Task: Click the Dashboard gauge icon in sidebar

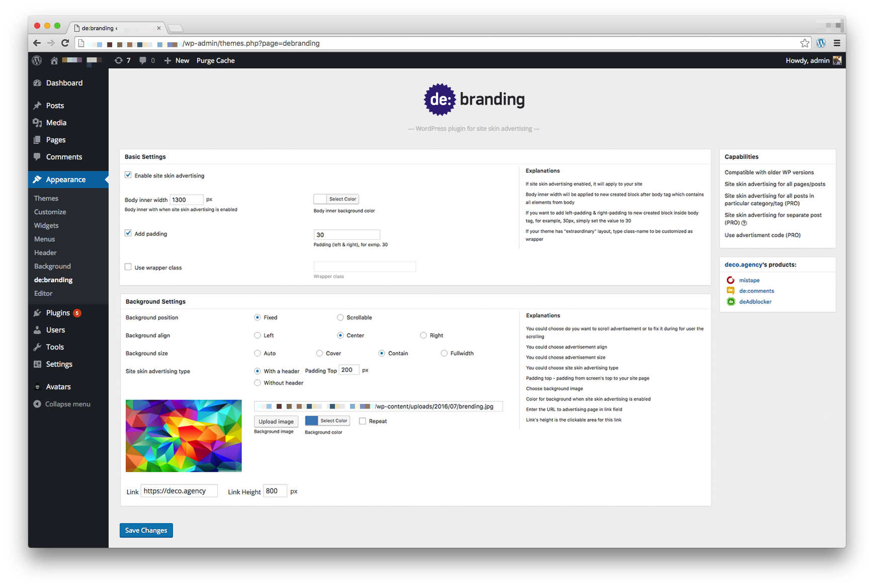Action: click(x=37, y=83)
